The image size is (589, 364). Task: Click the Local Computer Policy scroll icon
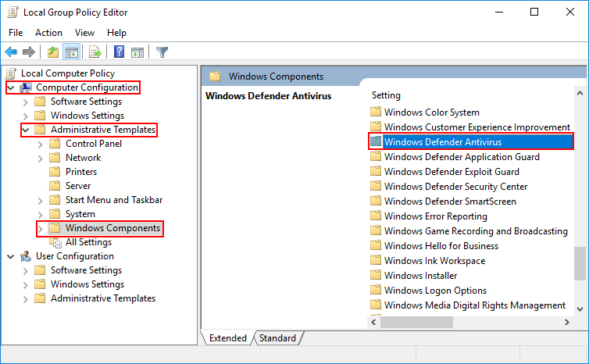tap(11, 73)
